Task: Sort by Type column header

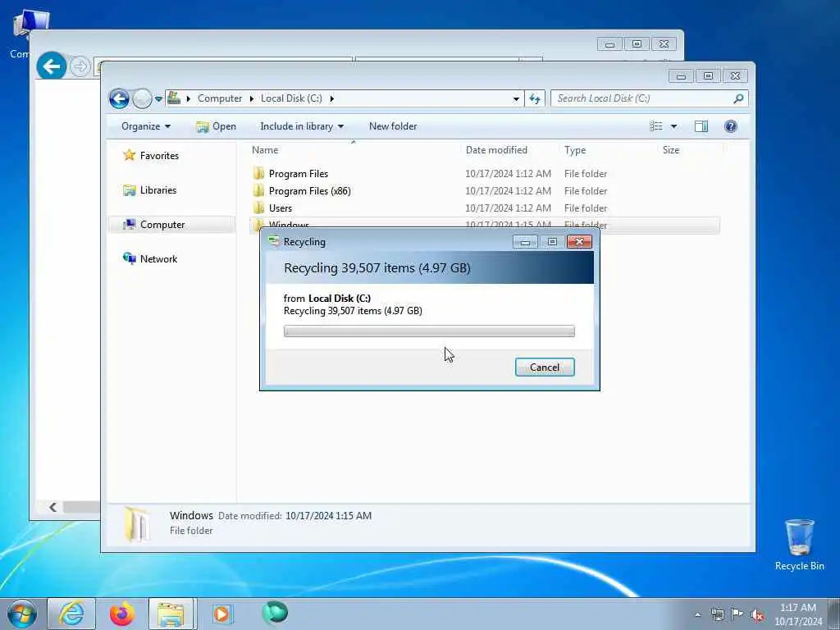Action: pyautogui.click(x=575, y=150)
